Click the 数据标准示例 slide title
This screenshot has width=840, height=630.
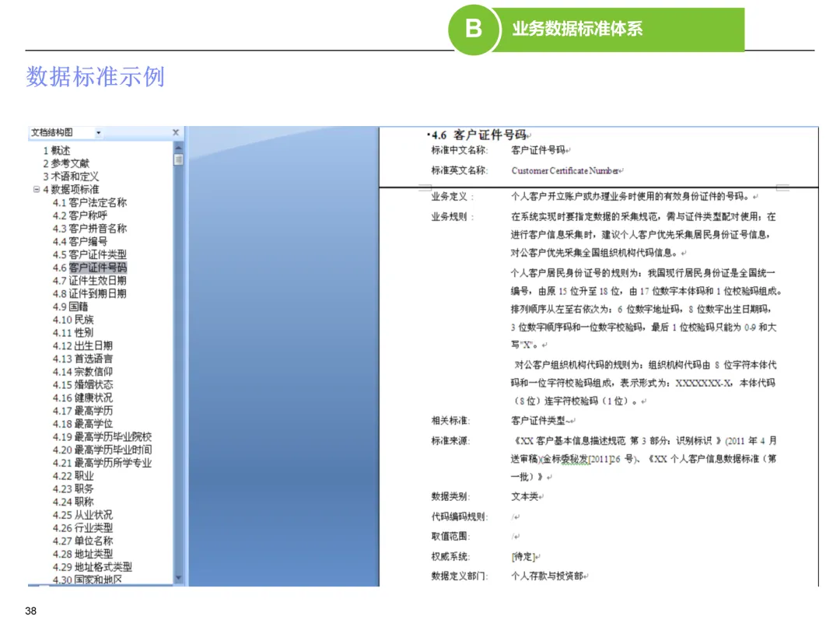(x=96, y=76)
